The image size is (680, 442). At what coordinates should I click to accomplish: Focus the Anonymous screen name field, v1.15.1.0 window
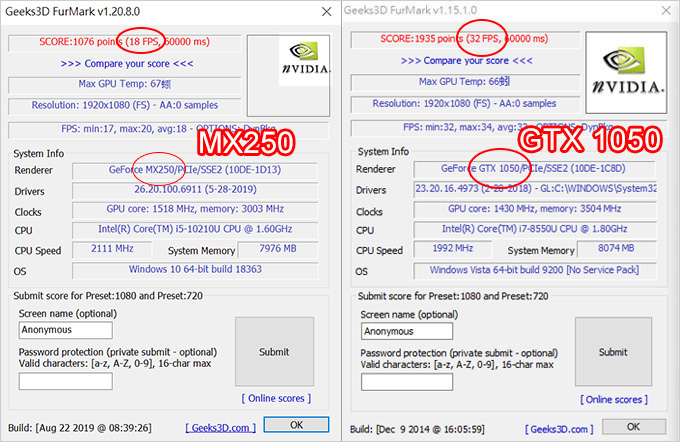(407, 331)
